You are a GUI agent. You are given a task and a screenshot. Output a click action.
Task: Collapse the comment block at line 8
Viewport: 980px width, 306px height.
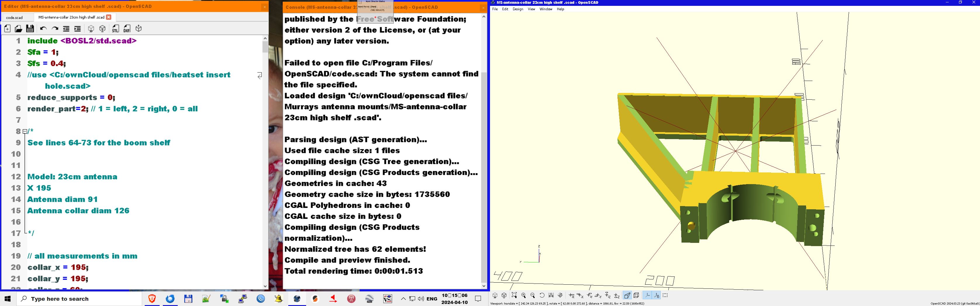pyautogui.click(x=25, y=132)
